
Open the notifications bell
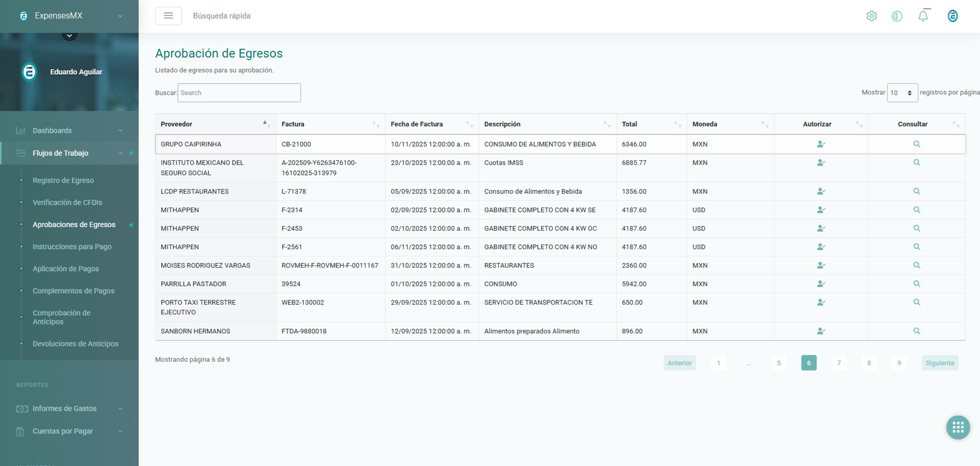923,16
